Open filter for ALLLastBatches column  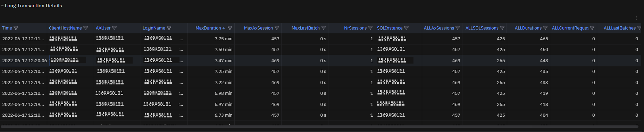pos(639,28)
